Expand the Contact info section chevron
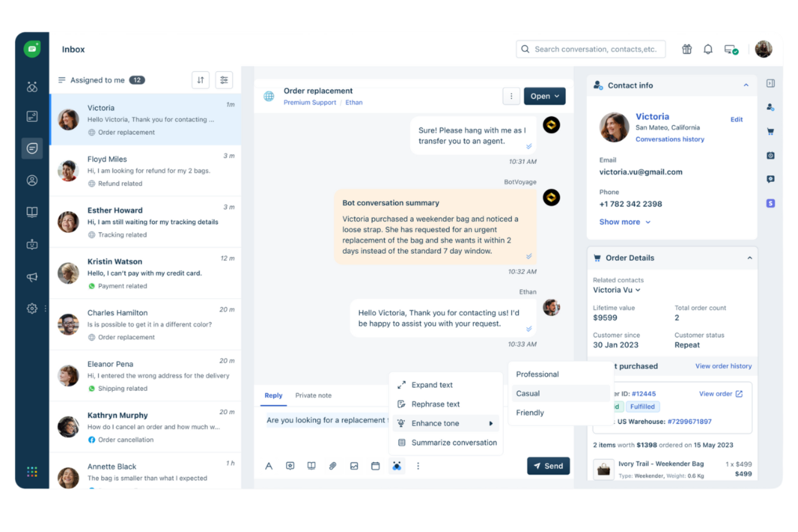798x532 pixels. [746, 85]
